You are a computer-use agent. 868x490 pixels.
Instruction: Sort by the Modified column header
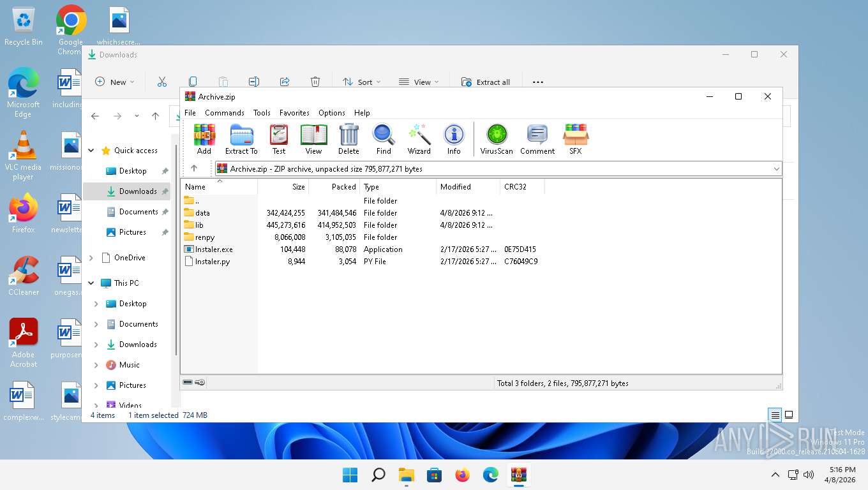[x=468, y=187]
